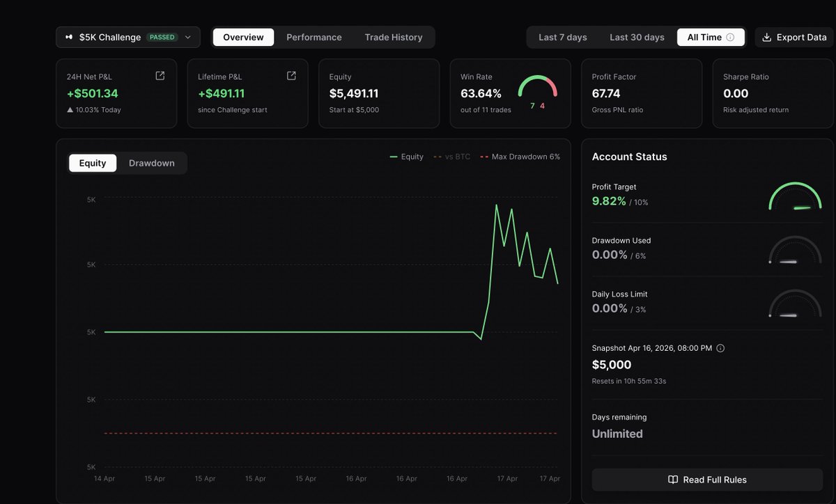Click the Daily Loss Limit gauge
836x504 pixels.
pyautogui.click(x=795, y=303)
